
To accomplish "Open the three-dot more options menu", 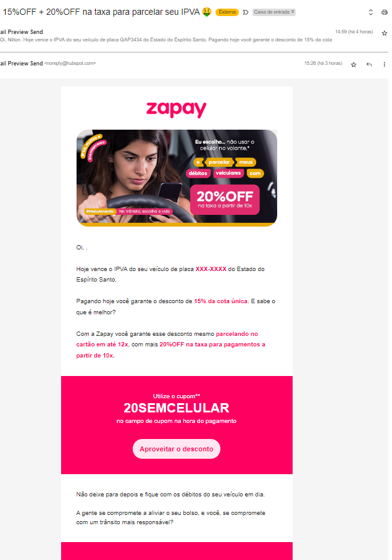I will pyautogui.click(x=384, y=65).
